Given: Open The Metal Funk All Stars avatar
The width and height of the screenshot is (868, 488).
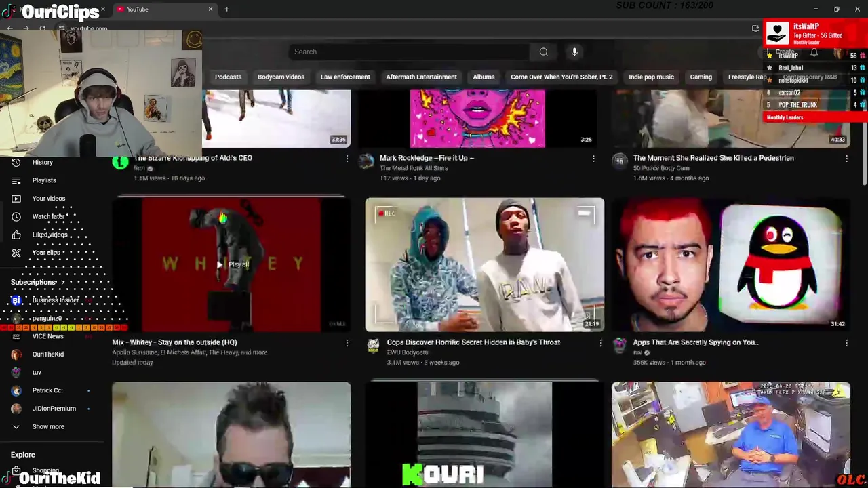Looking at the screenshot, I should pyautogui.click(x=367, y=161).
